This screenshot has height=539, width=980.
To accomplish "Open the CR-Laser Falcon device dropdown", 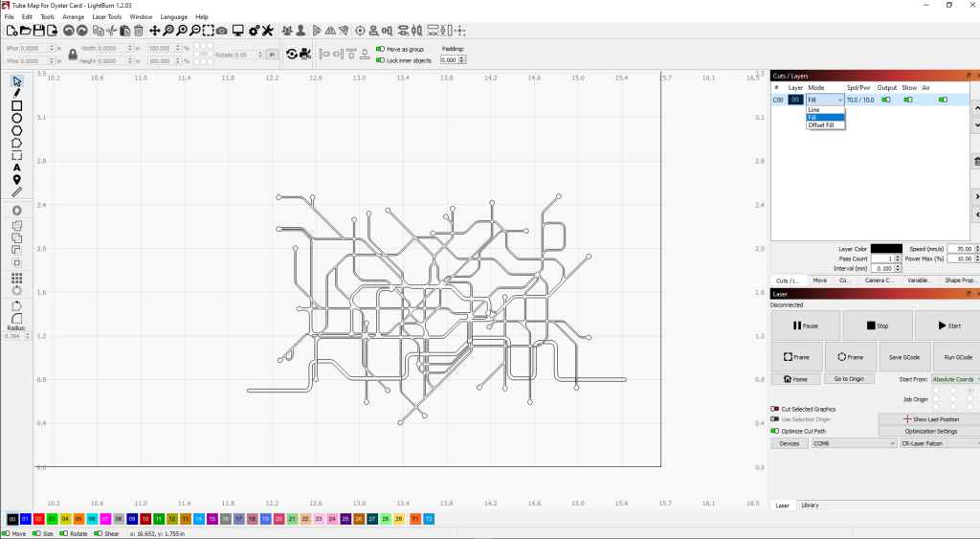I will [941, 443].
